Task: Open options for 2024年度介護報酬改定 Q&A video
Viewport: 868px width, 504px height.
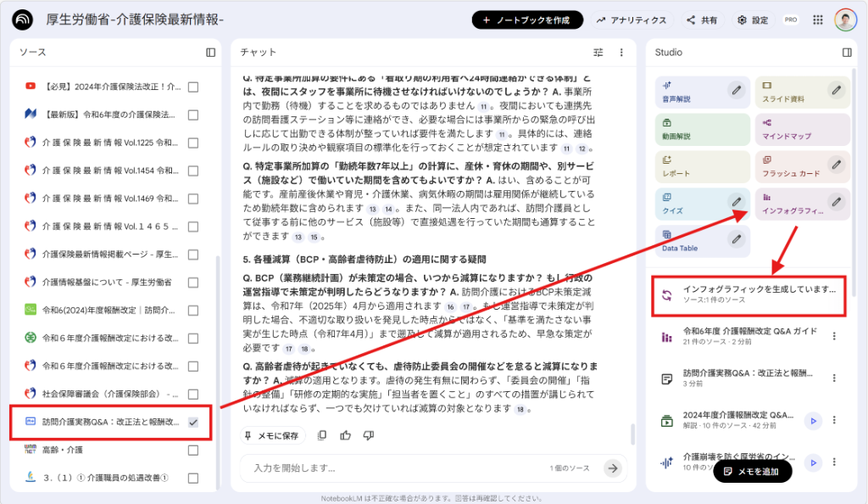Action: pyautogui.click(x=834, y=420)
